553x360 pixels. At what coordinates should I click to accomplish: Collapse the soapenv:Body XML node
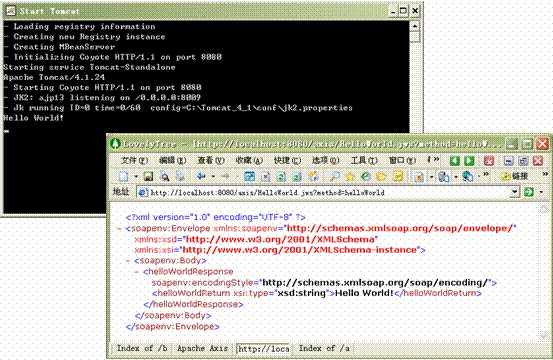click(x=128, y=261)
